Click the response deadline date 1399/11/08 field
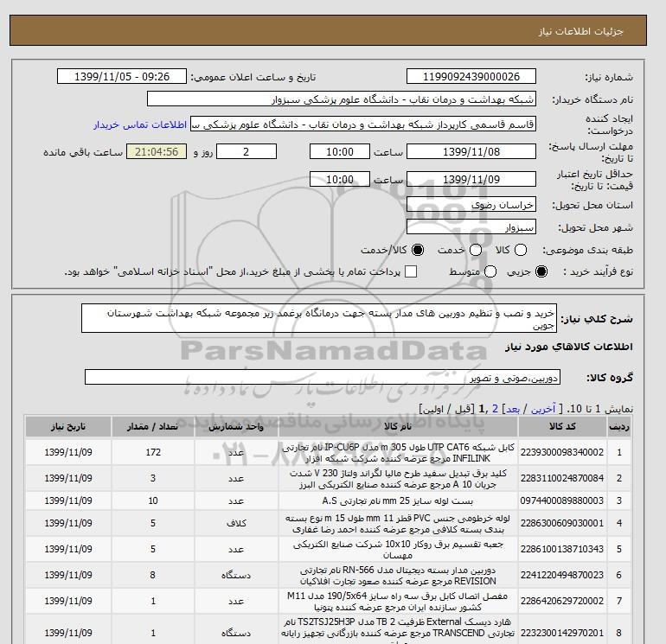This screenshot has height=644, width=666. [x=471, y=151]
